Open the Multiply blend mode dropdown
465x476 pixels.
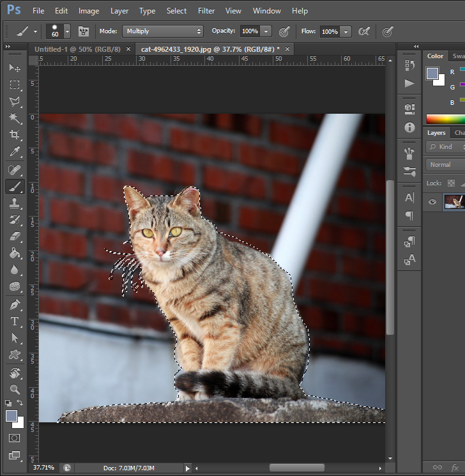point(163,31)
